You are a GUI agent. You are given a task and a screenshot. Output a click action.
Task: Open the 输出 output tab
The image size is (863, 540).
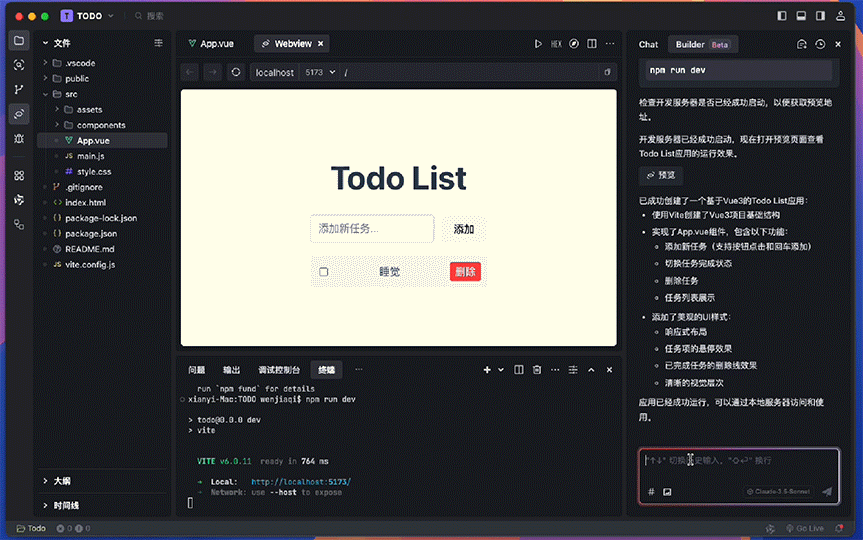[231, 370]
